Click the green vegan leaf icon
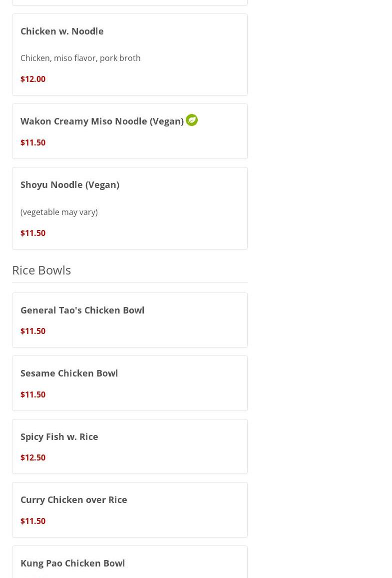Image resolution: width=392 pixels, height=578 pixels. [x=192, y=120]
